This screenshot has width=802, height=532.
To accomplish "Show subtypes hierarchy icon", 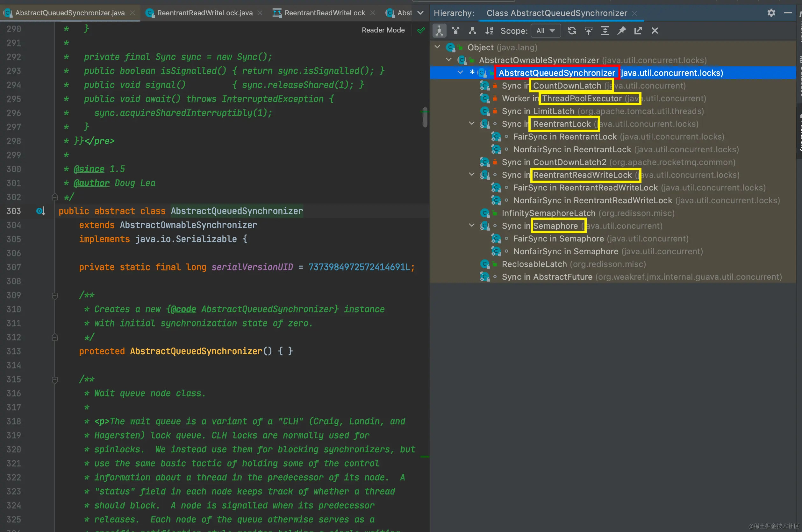I will [x=472, y=31].
